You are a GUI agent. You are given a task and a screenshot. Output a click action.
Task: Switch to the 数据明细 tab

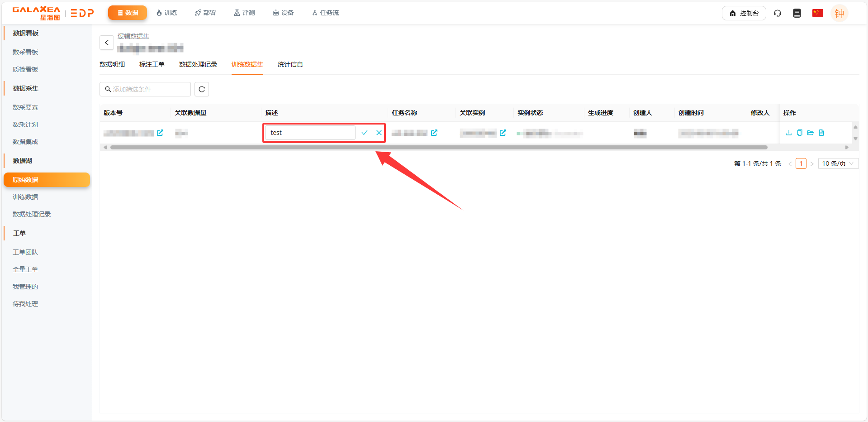point(112,64)
